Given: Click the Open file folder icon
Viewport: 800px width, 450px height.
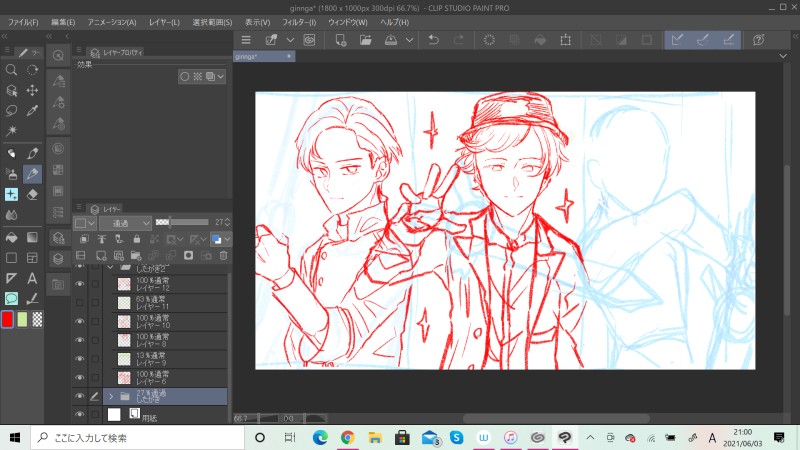Looking at the screenshot, I should click(x=365, y=40).
